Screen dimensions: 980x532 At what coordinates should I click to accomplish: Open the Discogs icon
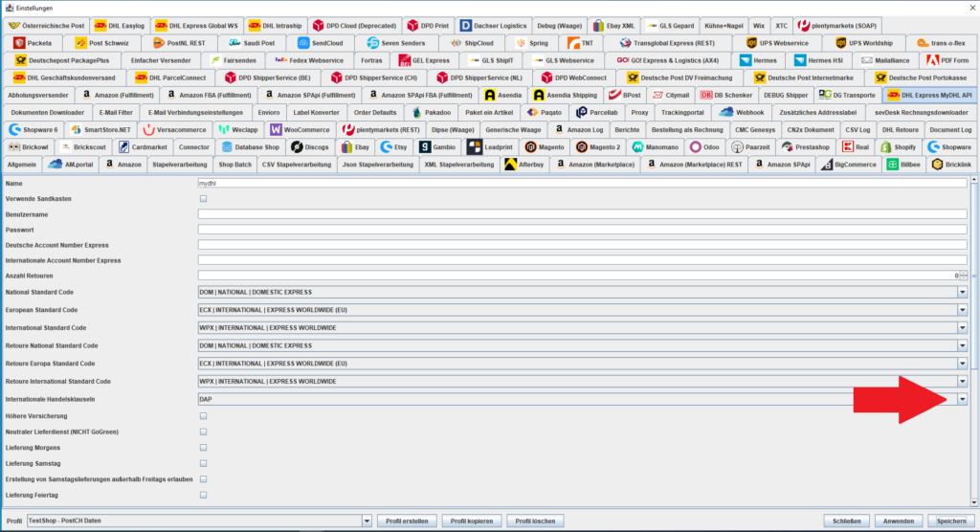click(x=297, y=147)
